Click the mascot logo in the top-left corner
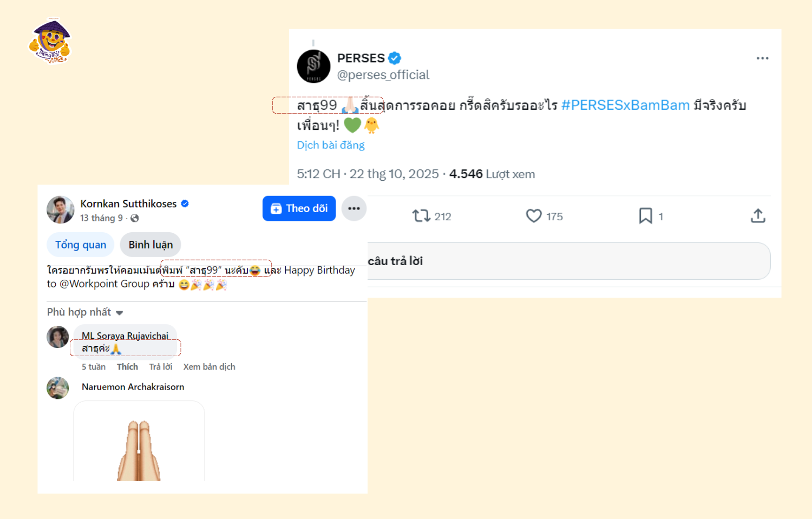 (50, 42)
